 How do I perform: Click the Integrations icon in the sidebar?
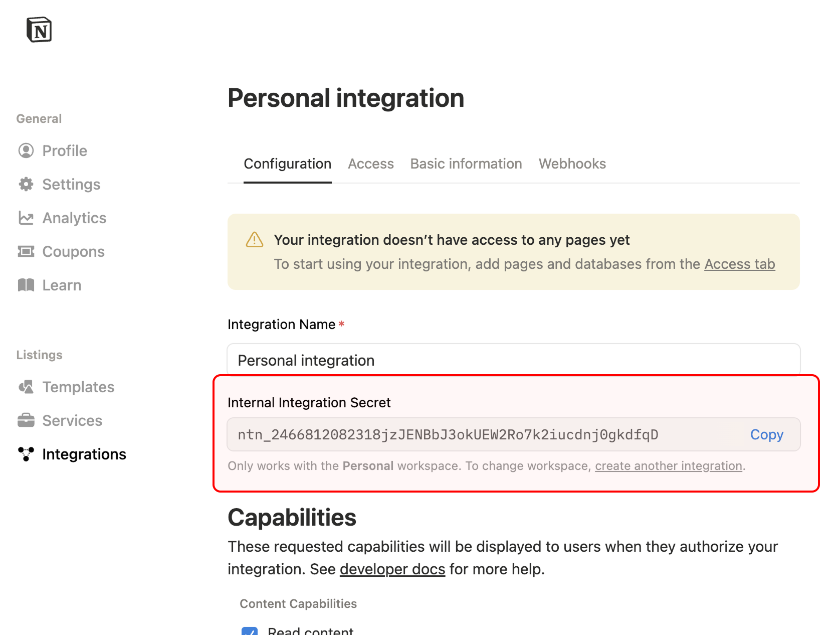click(26, 454)
